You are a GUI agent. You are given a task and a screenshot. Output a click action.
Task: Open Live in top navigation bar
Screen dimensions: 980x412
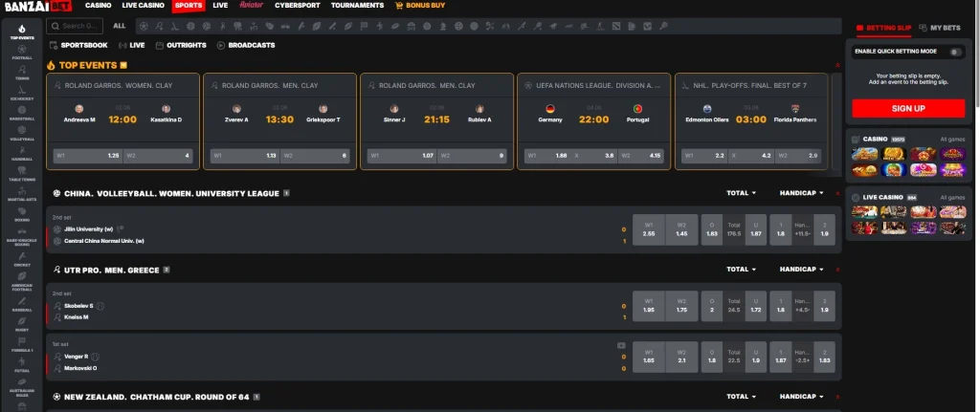click(220, 6)
